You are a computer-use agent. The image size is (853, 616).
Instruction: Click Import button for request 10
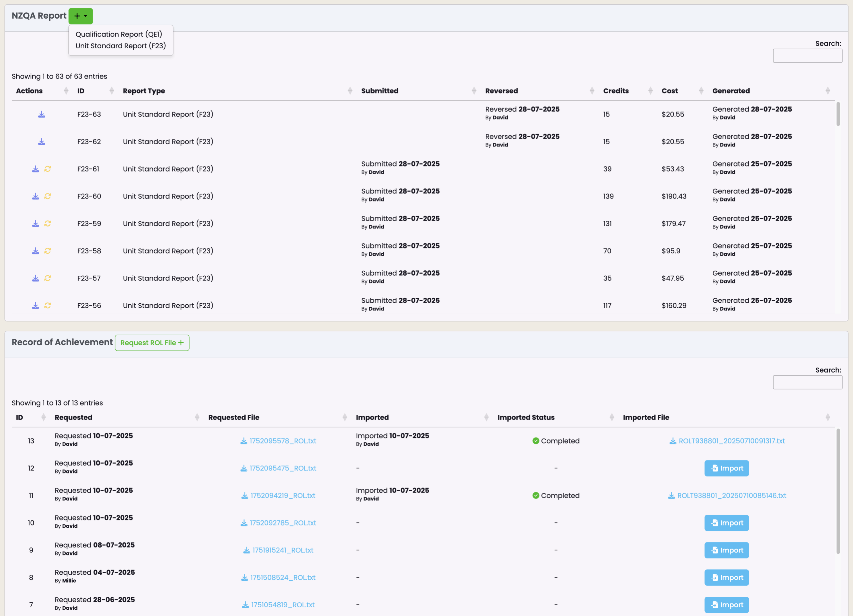point(727,523)
